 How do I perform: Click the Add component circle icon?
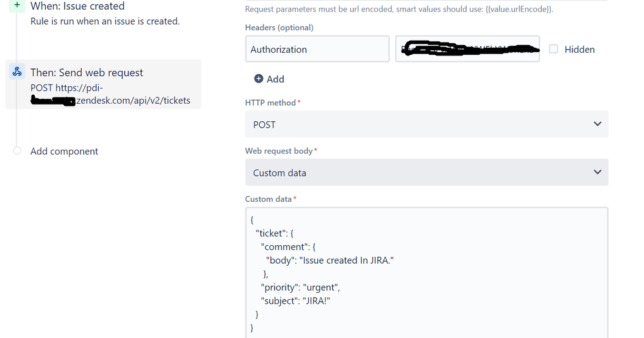tap(17, 151)
